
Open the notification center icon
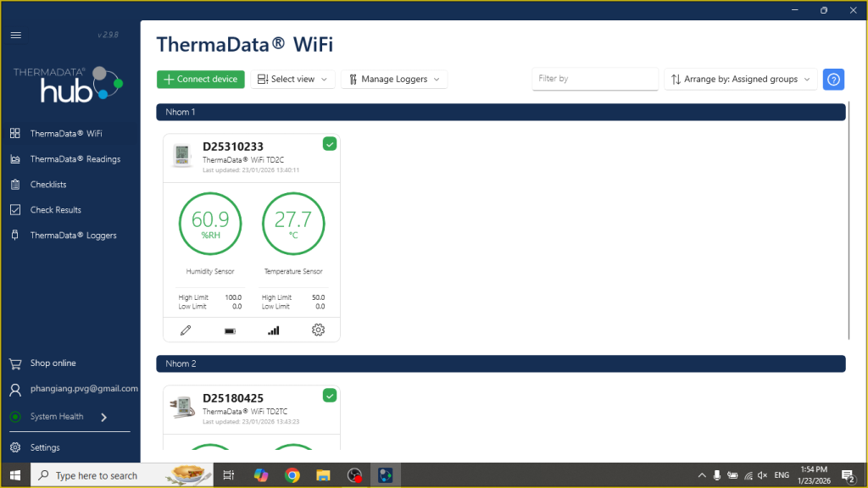848,475
